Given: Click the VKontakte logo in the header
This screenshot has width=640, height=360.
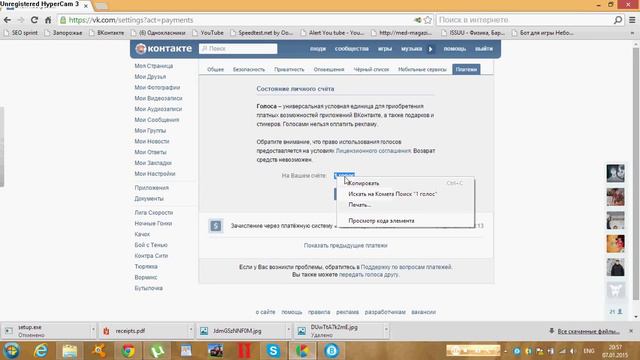Looking at the screenshot, I should [164, 49].
